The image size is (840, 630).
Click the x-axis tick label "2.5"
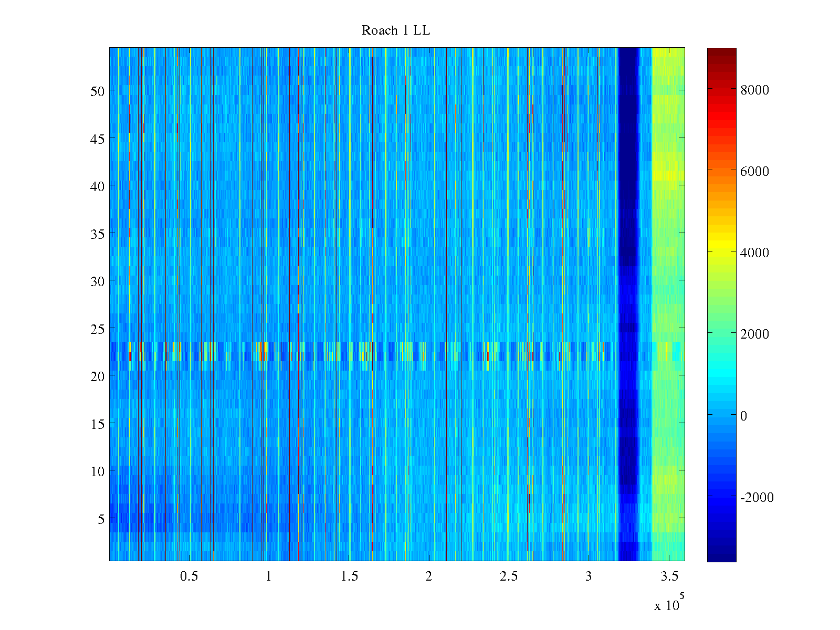coord(509,576)
